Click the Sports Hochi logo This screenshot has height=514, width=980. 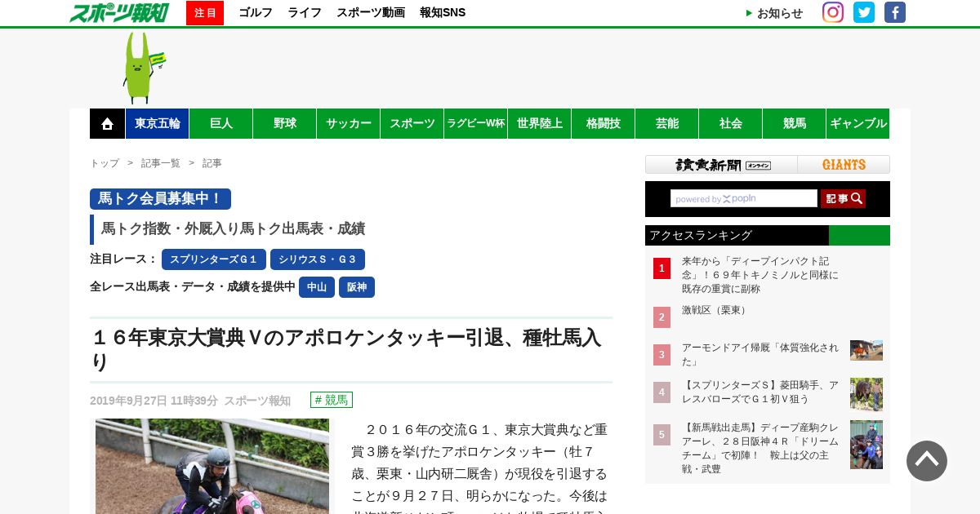119,12
